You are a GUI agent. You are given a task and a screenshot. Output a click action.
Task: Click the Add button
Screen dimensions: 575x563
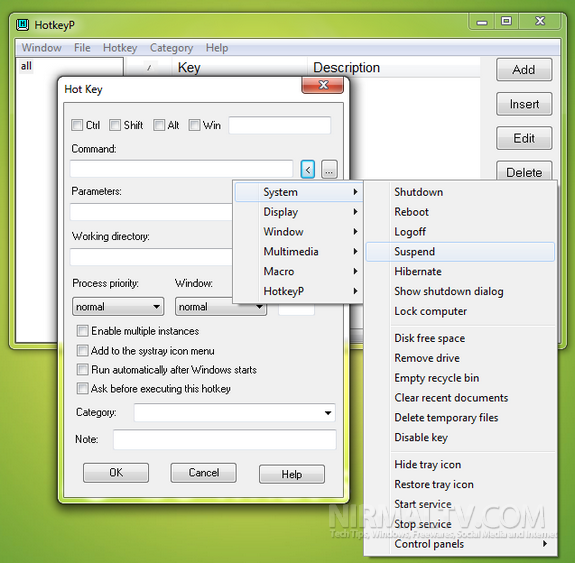524,70
